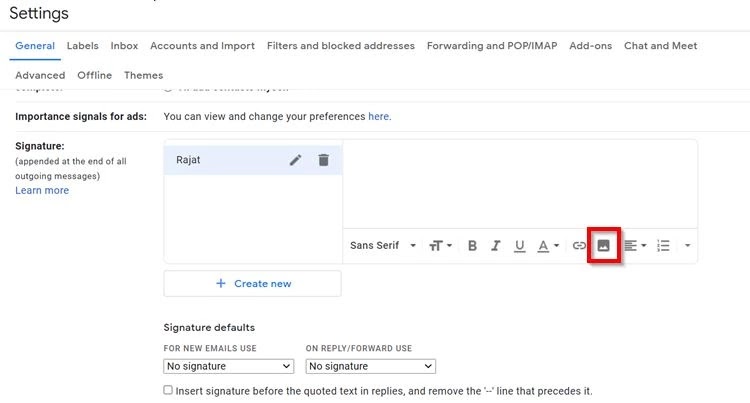Edit the Rajat signature name with pencil icon
Viewport: 750px width, 403px height.
(295, 160)
